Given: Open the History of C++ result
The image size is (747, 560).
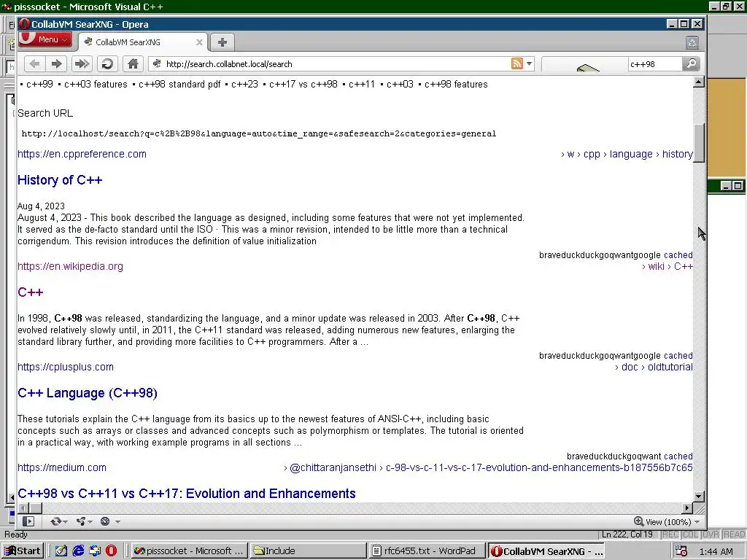Looking at the screenshot, I should coord(60,180).
